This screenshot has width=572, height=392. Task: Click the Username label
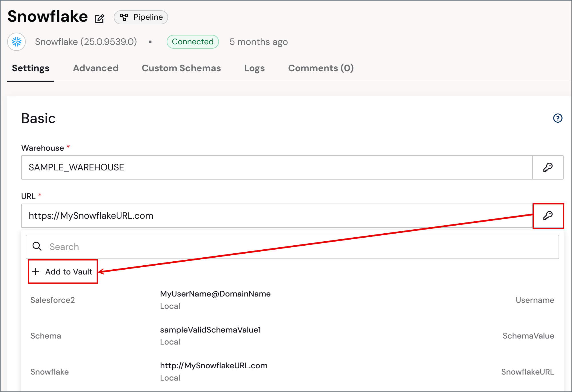[535, 300]
